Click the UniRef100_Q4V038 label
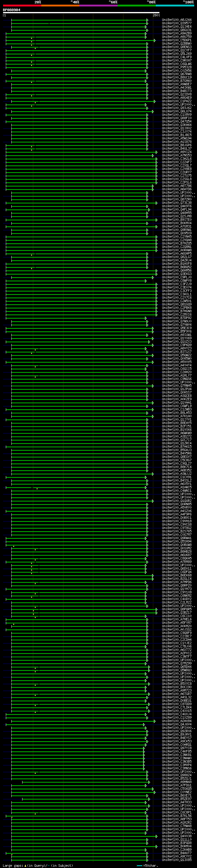 coord(177,836)
